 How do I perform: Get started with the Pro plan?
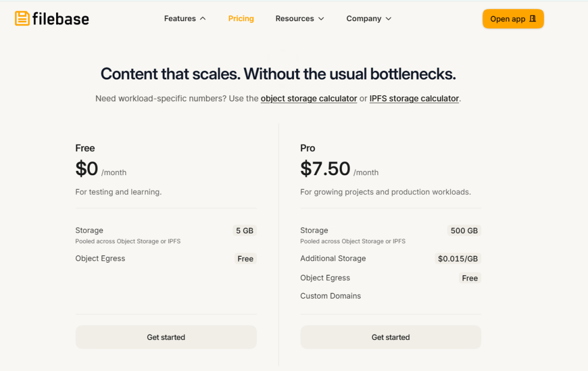(390, 337)
